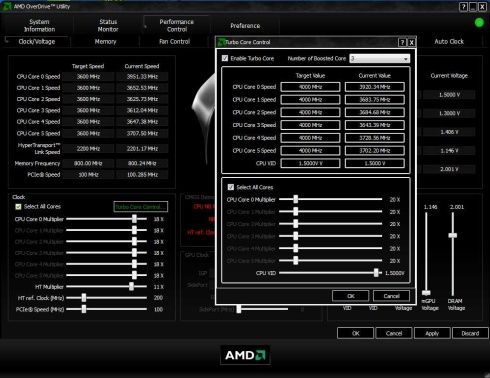Click the green status indicator light
Image resolution: width=490 pixels, height=378 pixels.
pyautogui.click(x=479, y=23)
